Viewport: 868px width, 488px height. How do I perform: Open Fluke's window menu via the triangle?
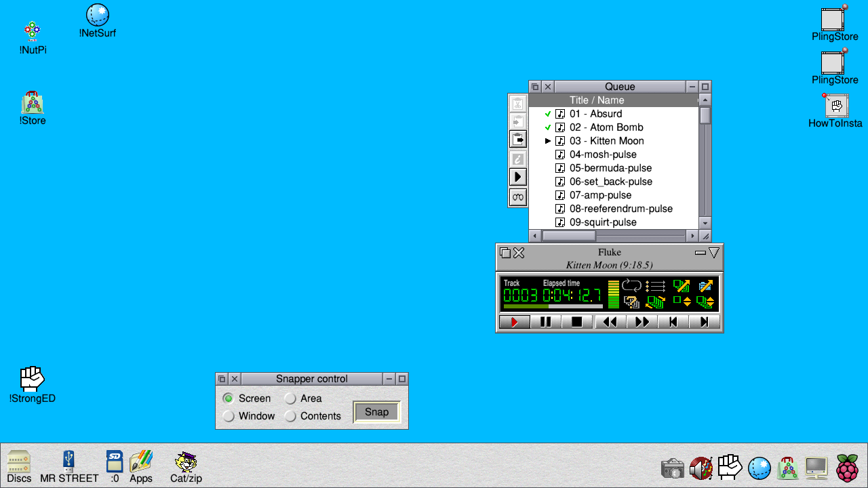click(713, 252)
